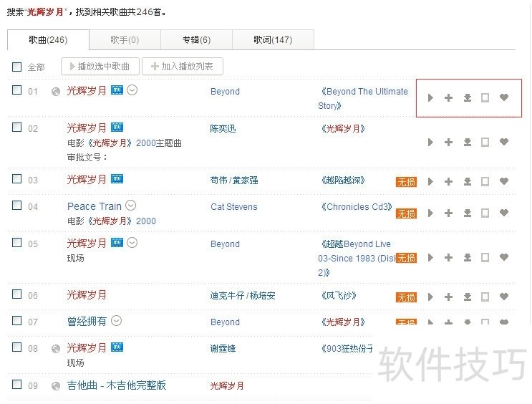
Task: Favorite the row 01 song with heart
Action: tap(504, 97)
